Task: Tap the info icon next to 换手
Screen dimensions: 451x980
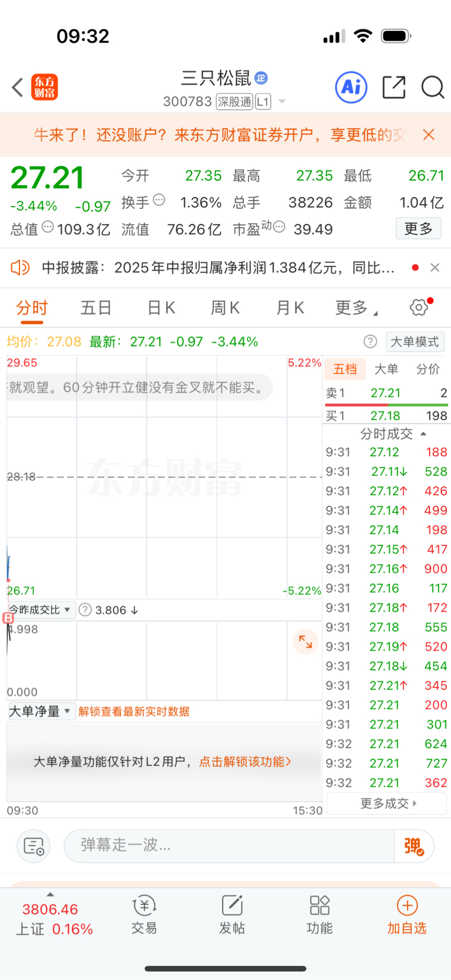Action: pyautogui.click(x=159, y=200)
